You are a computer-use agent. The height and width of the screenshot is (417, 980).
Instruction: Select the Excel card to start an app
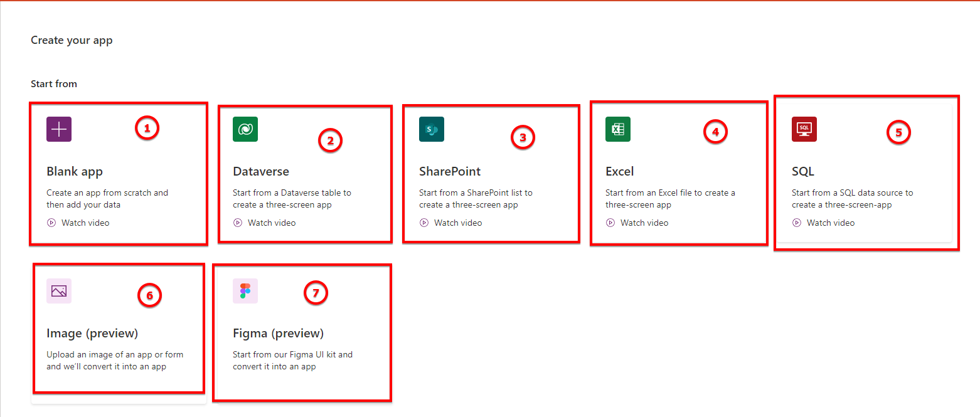pos(679,172)
